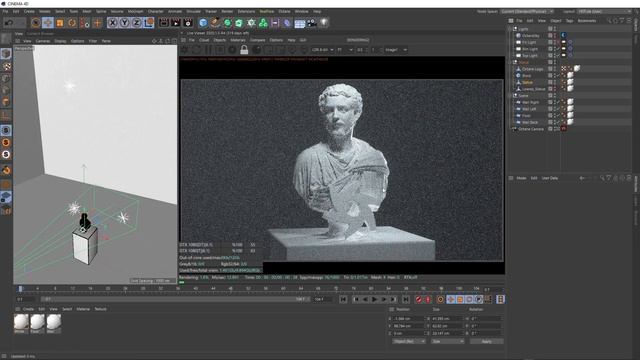
Task: Open the Window menu in the main menu bar
Action: (x=301, y=11)
